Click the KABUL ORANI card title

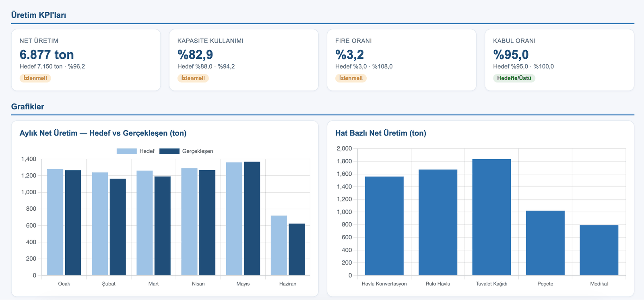[514, 41]
